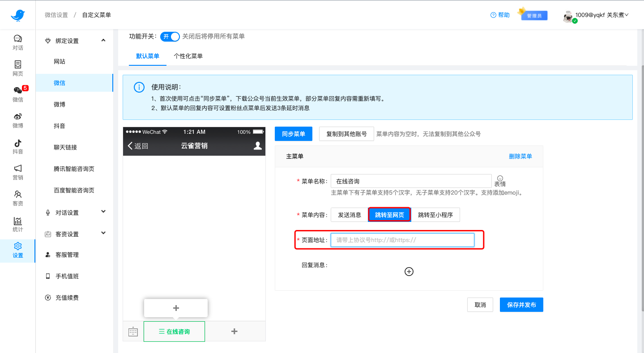Screen dimensions: 644x353
Task: Click the plus icon to add reply message
Action: click(x=409, y=271)
